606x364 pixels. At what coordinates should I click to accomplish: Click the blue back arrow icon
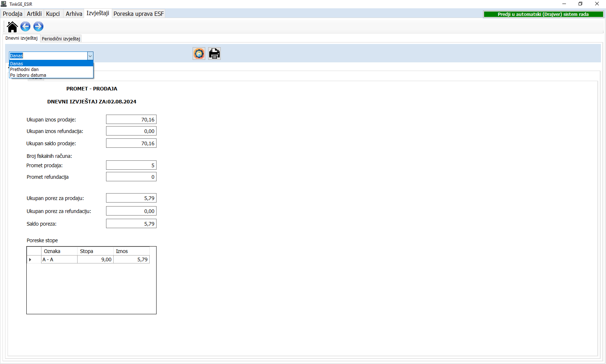pos(25,26)
